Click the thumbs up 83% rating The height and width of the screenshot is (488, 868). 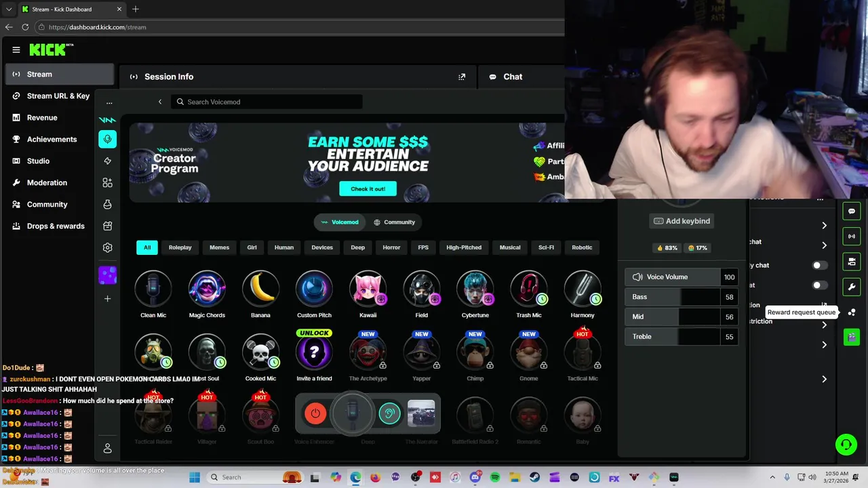[x=667, y=248]
